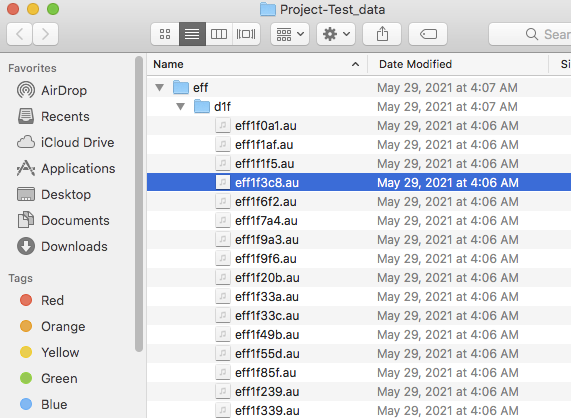This screenshot has width=571, height=418.
Task: Click the Search field
Action: (530, 34)
